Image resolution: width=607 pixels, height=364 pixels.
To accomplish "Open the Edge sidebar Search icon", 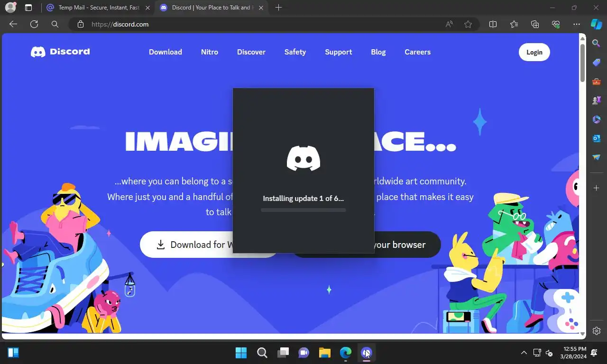I will [597, 43].
